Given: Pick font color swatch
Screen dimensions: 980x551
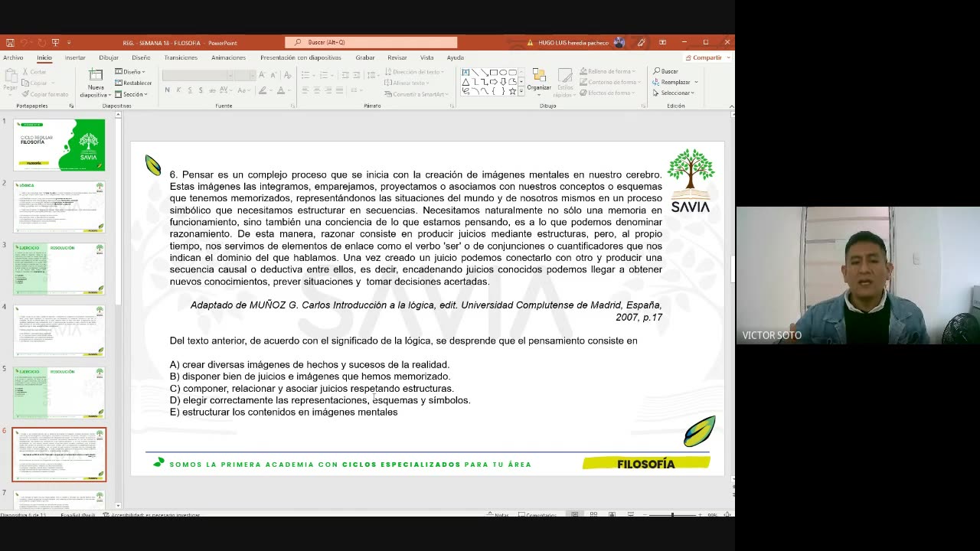Looking at the screenshot, I should click(280, 90).
